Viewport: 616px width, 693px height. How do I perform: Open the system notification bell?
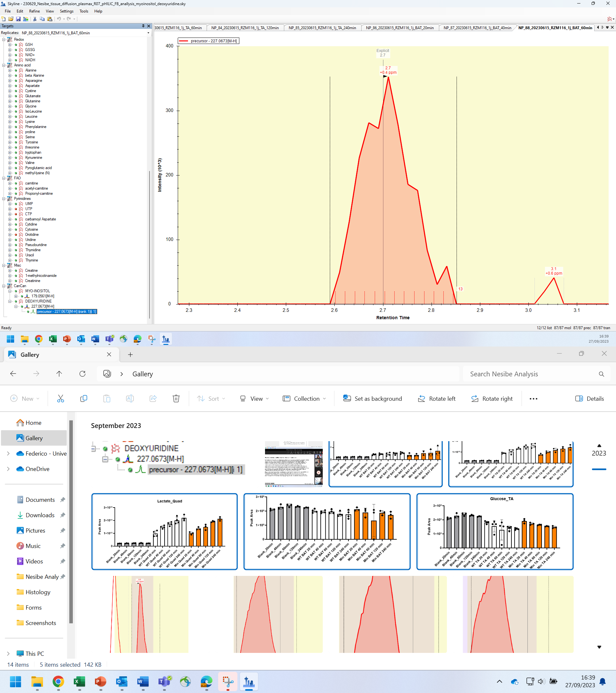(603, 681)
